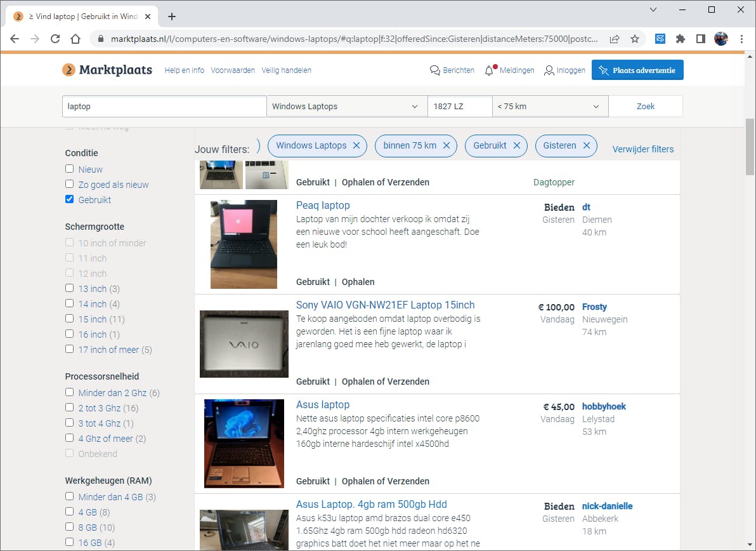
Task: Bookmark this page with the star icon
Action: pos(634,39)
